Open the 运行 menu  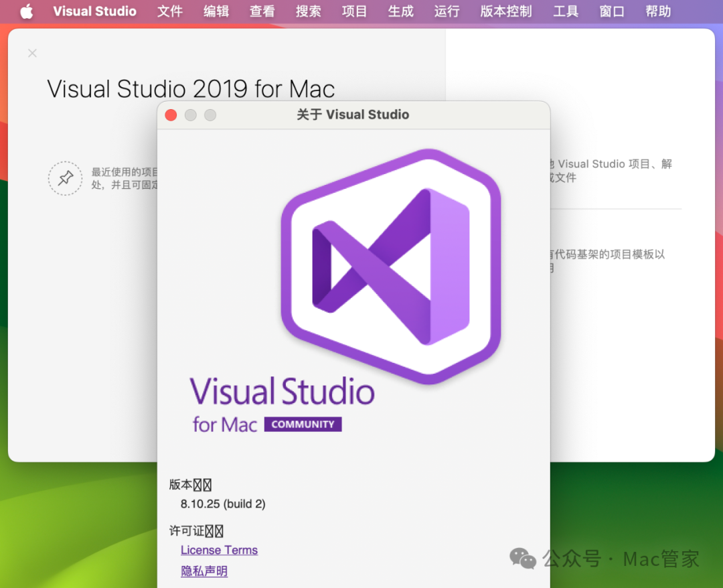[x=447, y=11]
